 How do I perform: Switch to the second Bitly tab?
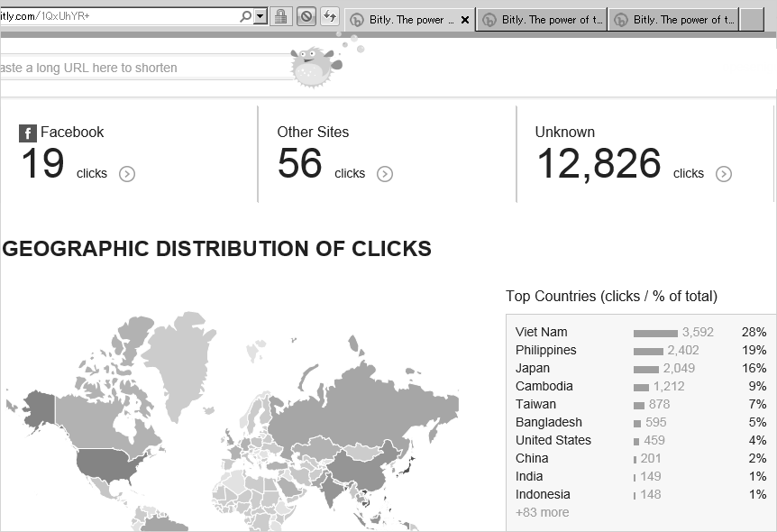(x=541, y=20)
